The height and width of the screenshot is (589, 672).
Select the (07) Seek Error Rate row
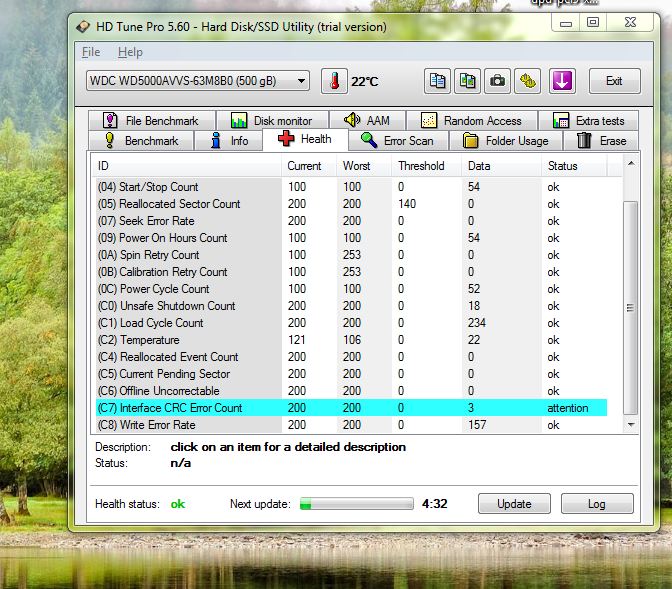351,221
